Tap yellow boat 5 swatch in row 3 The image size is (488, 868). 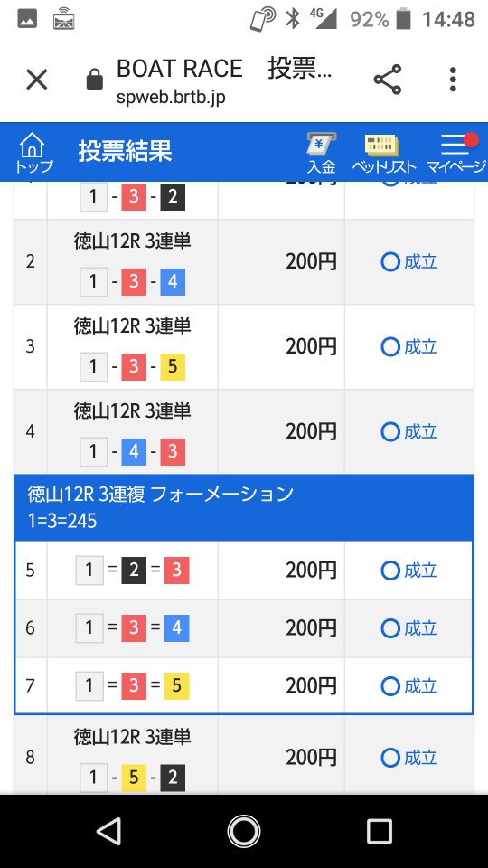tap(172, 367)
